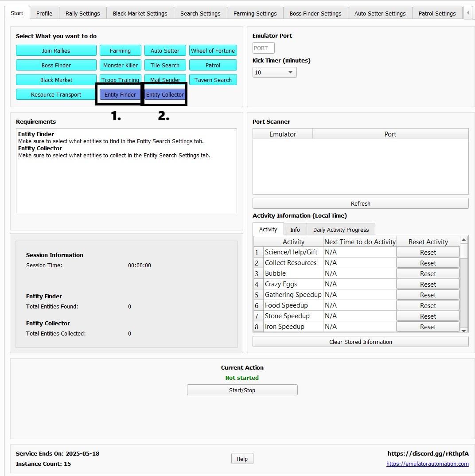Reset the Gathering Speedup activity
475x476 pixels.
(428, 295)
